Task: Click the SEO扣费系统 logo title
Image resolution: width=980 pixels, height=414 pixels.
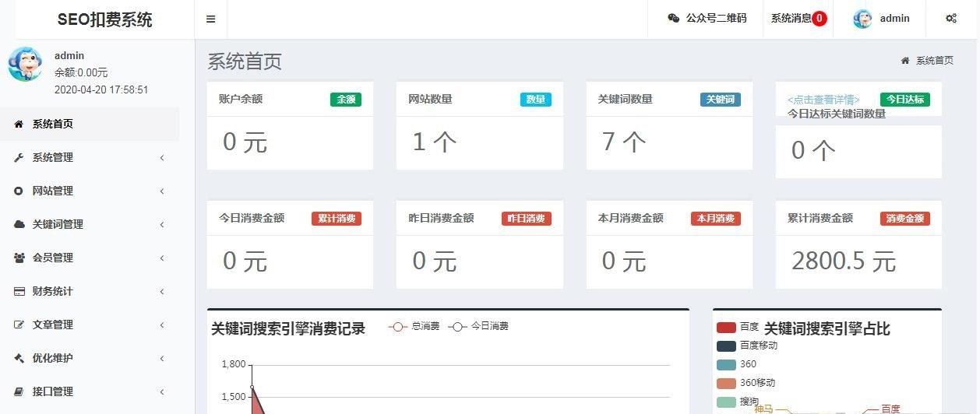Action: (x=104, y=20)
